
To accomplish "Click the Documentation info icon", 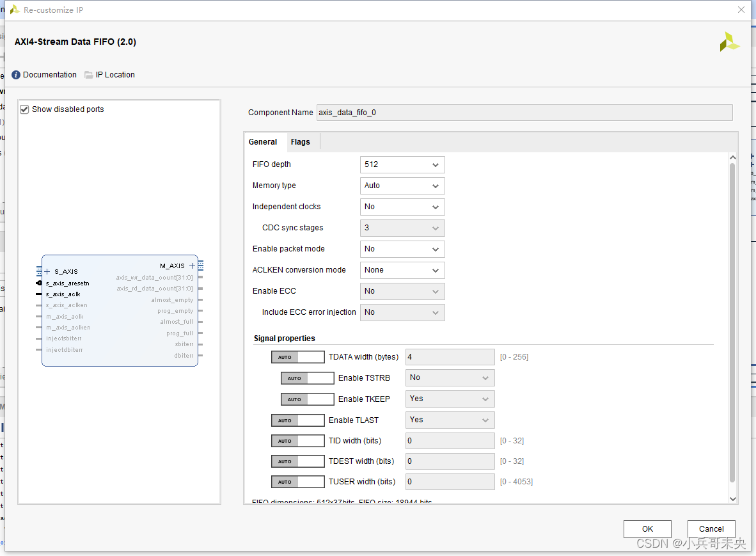I will point(15,74).
